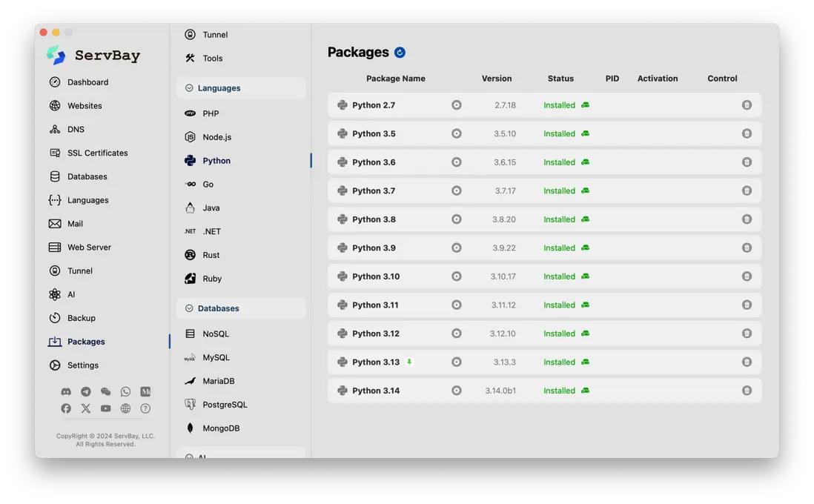Viewport: 814px width, 504px height.
Task: Click the Python 3.13 package row
Action: (376, 362)
